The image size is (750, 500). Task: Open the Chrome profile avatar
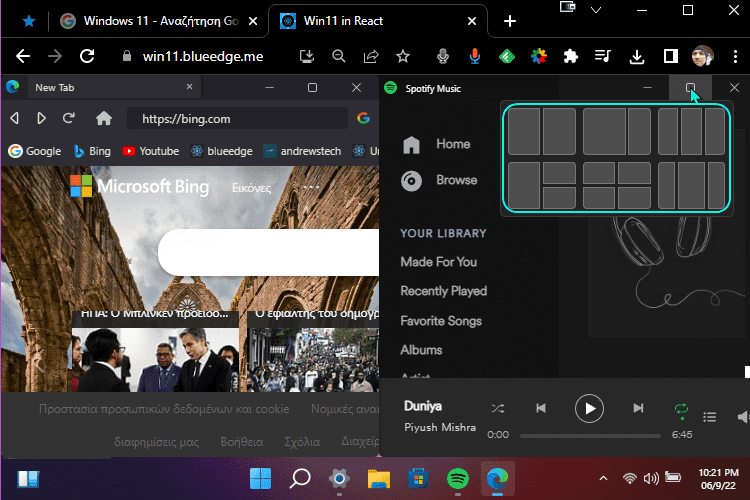(x=702, y=56)
